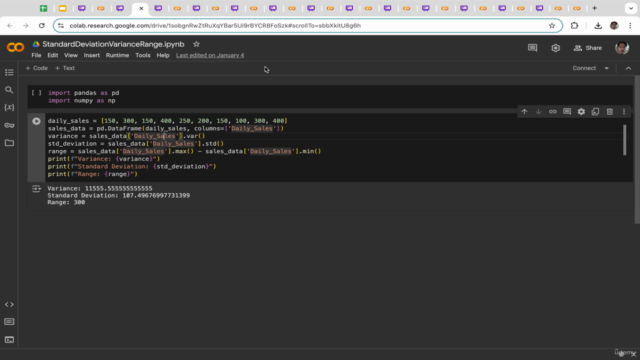The width and height of the screenshot is (640, 360).
Task: Click the variance = sales_data code line
Action: [127, 136]
